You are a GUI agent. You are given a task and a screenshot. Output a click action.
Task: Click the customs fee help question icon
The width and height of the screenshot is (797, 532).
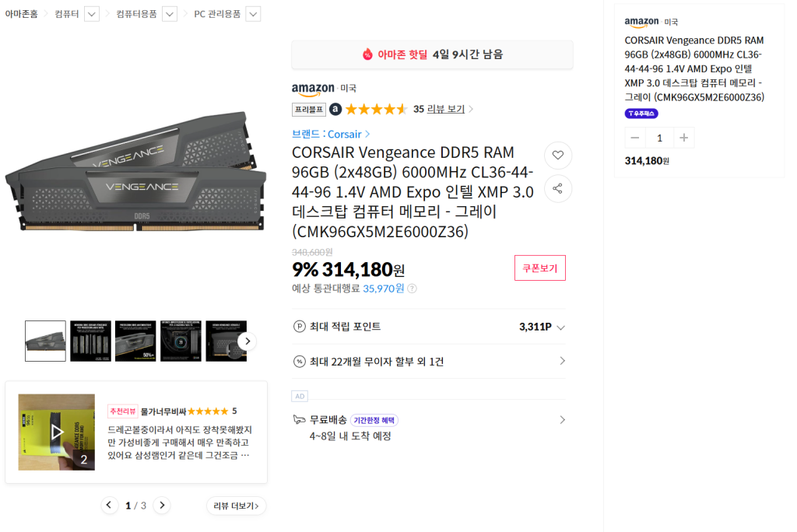pos(412,289)
